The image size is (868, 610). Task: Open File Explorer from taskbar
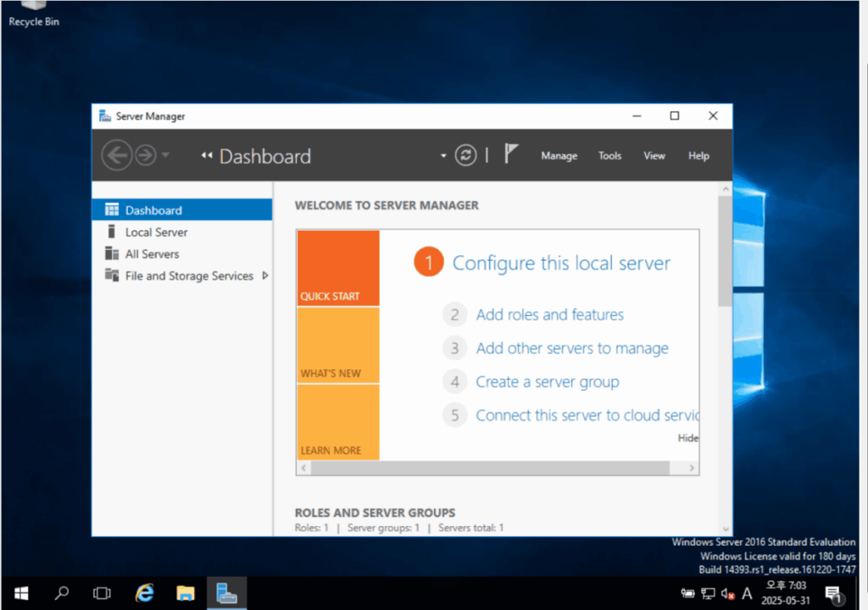186,593
